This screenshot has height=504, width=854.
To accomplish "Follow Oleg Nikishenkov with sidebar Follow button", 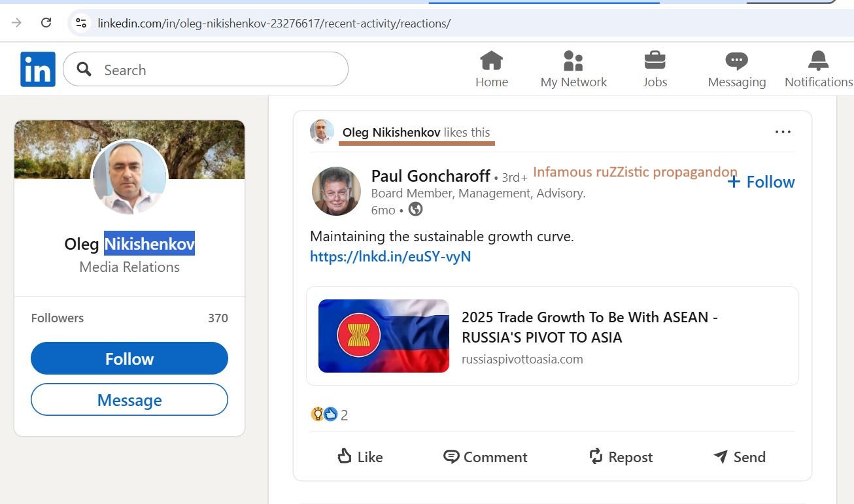I will [x=129, y=359].
